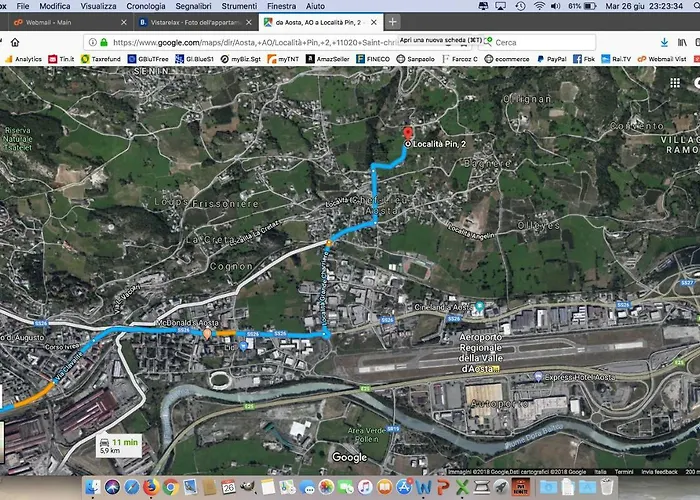
Task: Open the Taxrefund bookmark
Action: 101,59
